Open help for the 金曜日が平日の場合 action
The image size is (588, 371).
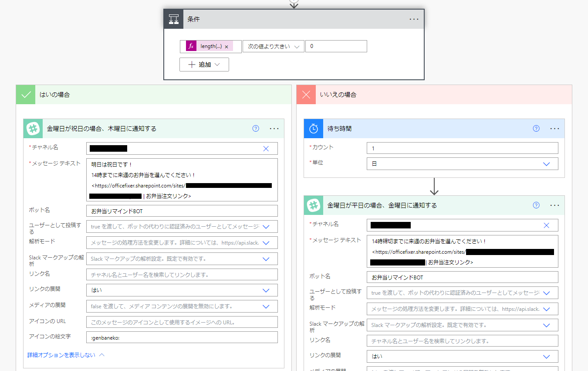point(536,205)
